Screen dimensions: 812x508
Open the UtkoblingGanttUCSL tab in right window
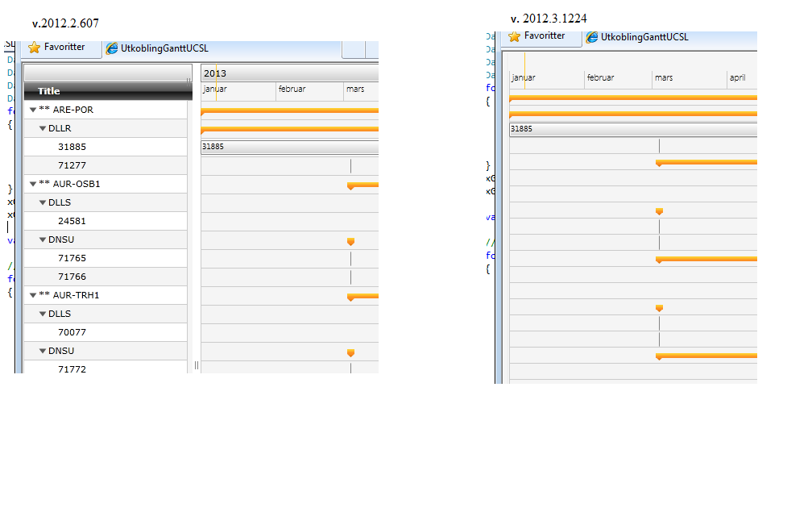coord(644,37)
